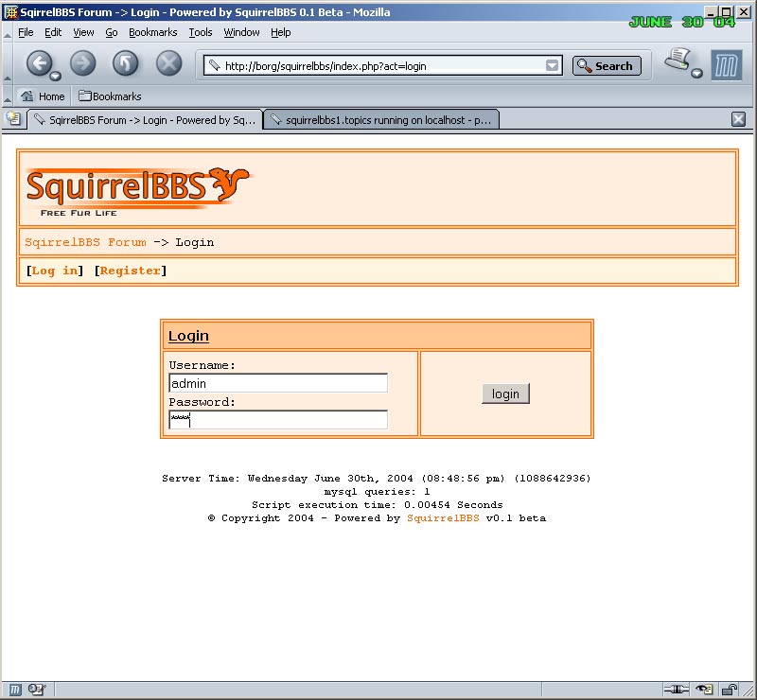Viewport: 757px width, 700px height.
Task: Open the SquirrelBBS link in the footer
Action: click(x=443, y=518)
